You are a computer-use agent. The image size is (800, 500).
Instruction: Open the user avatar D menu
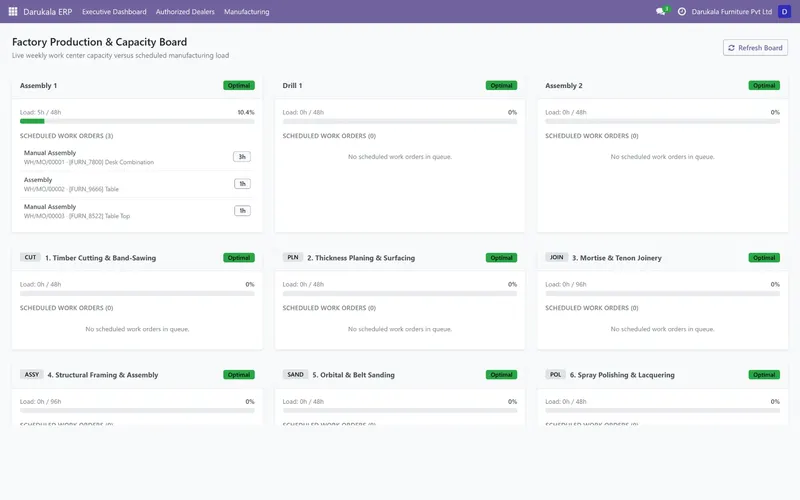[x=784, y=11]
